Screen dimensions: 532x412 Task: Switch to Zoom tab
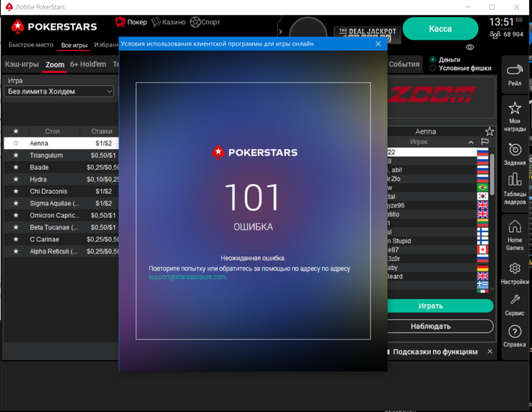click(x=55, y=65)
